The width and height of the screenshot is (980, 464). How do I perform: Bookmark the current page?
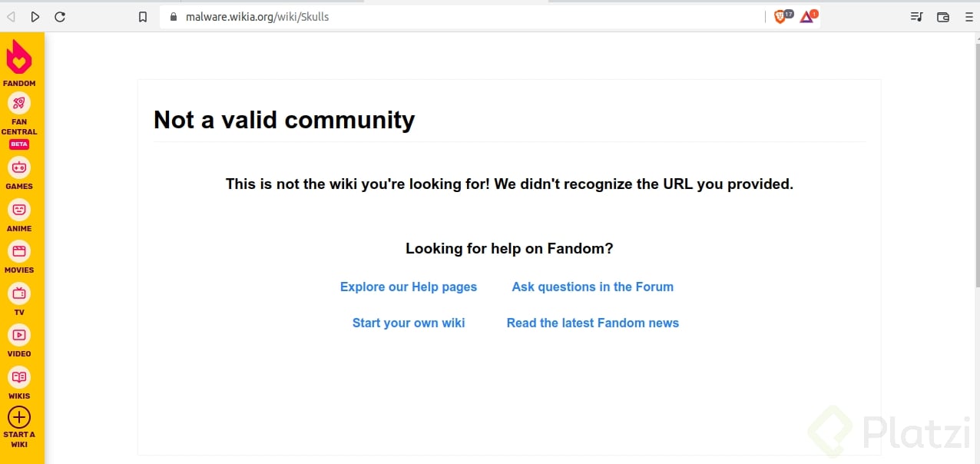(143, 16)
